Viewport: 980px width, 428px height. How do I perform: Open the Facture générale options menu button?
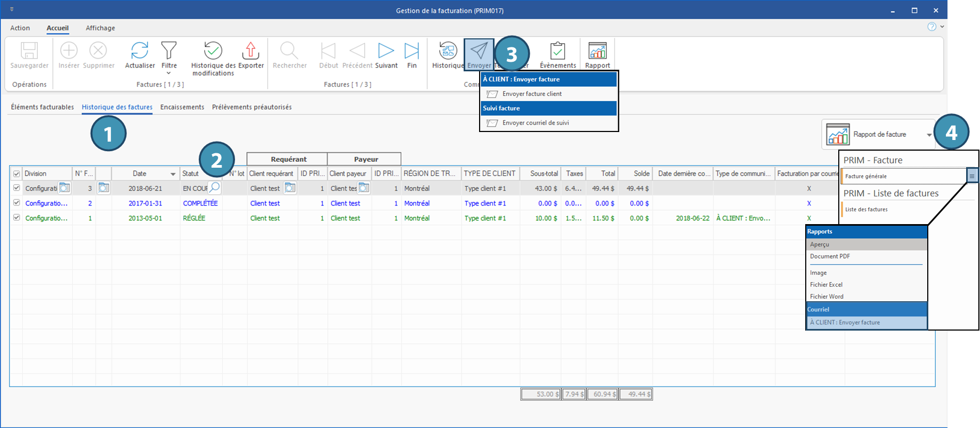click(972, 176)
